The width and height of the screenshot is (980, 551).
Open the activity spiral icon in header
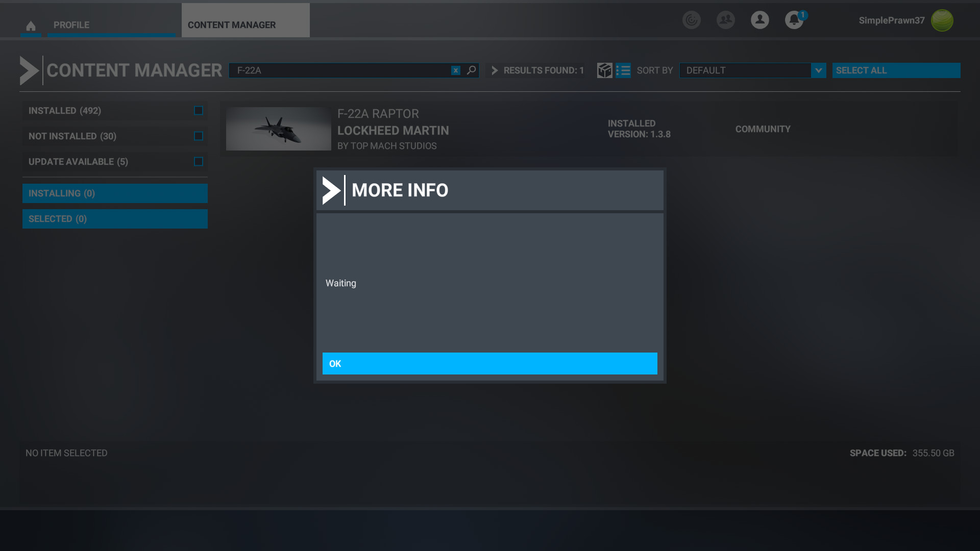(691, 20)
